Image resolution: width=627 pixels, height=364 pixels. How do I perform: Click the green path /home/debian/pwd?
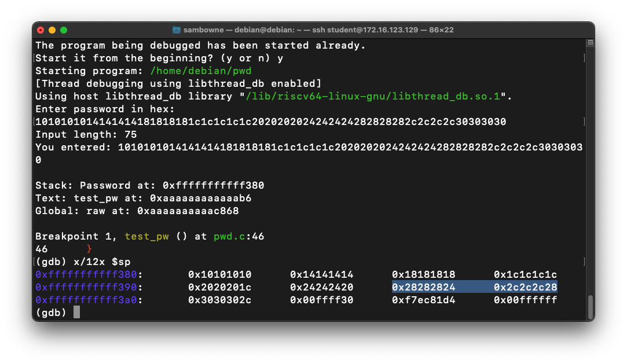tap(201, 71)
